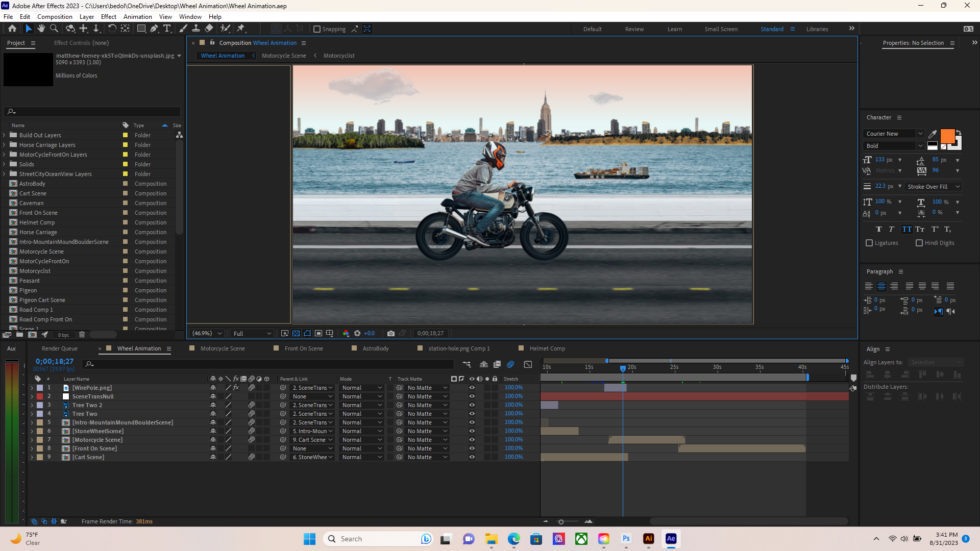Select the Clone Stamp tool

(x=196, y=29)
